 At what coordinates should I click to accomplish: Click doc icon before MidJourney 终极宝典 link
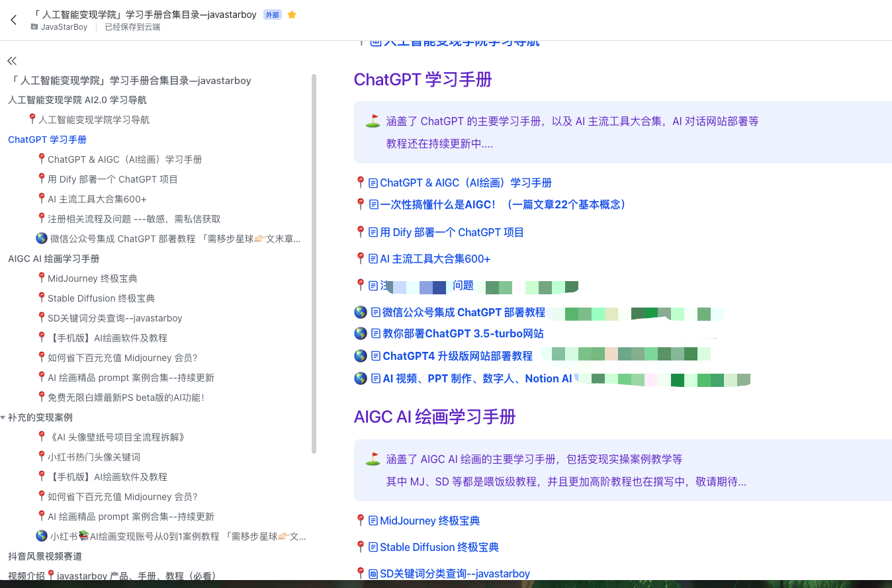[373, 521]
